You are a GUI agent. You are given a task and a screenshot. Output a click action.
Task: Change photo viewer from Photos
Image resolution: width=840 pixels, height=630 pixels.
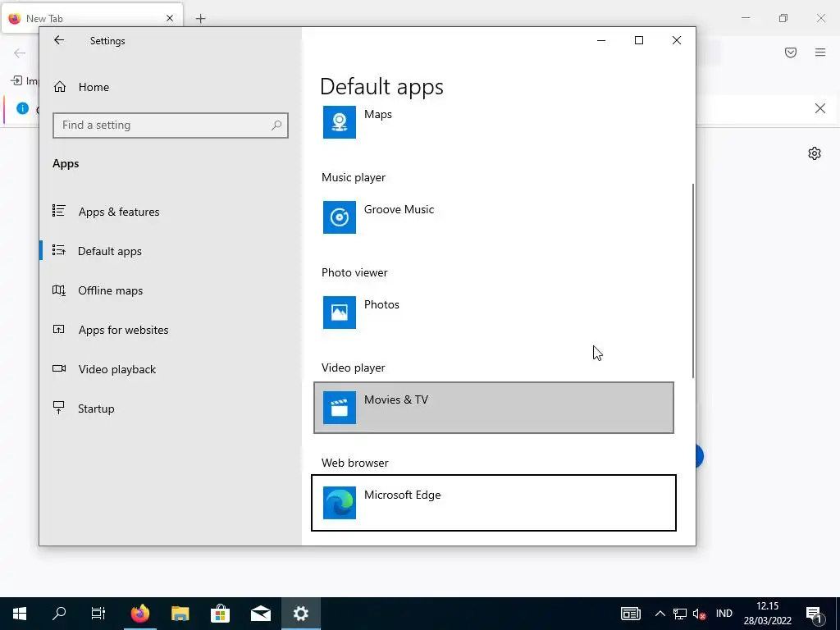pos(493,313)
